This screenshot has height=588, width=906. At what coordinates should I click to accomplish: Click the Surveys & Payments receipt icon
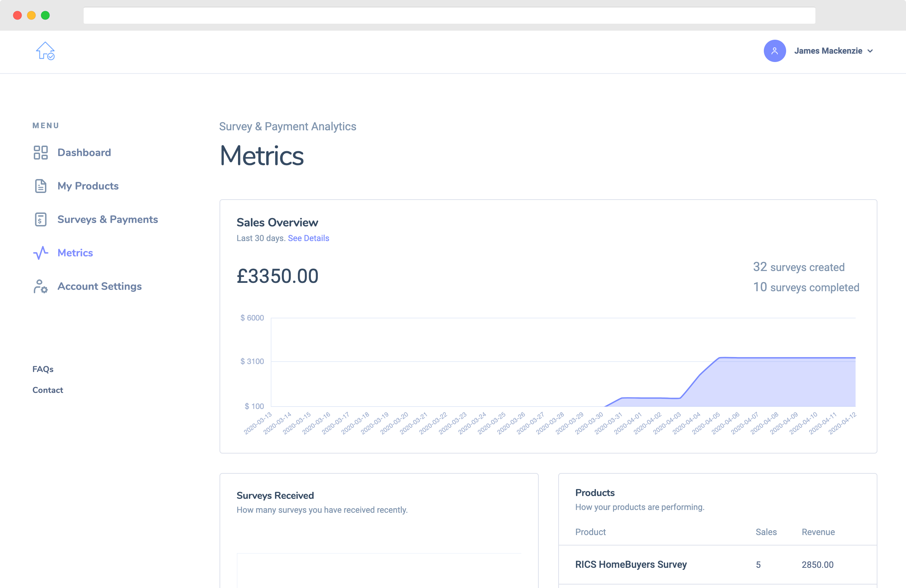point(40,219)
